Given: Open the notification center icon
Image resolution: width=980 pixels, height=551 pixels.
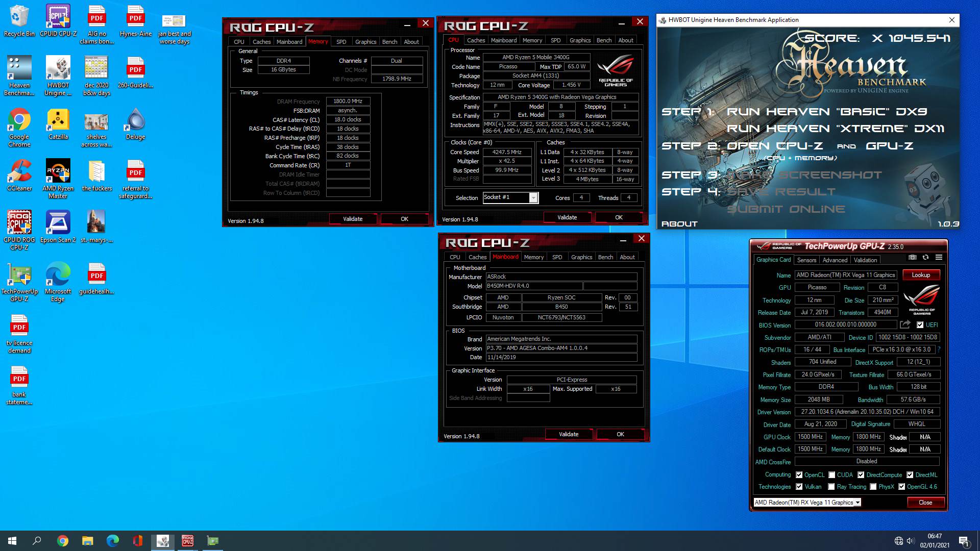Looking at the screenshot, I should (x=964, y=541).
